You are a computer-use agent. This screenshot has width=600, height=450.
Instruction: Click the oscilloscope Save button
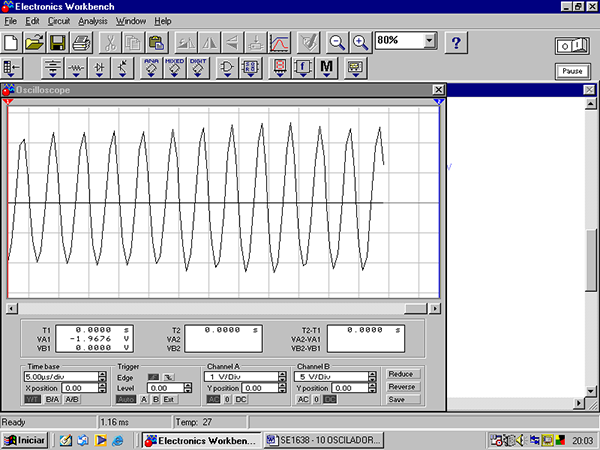pyautogui.click(x=403, y=399)
